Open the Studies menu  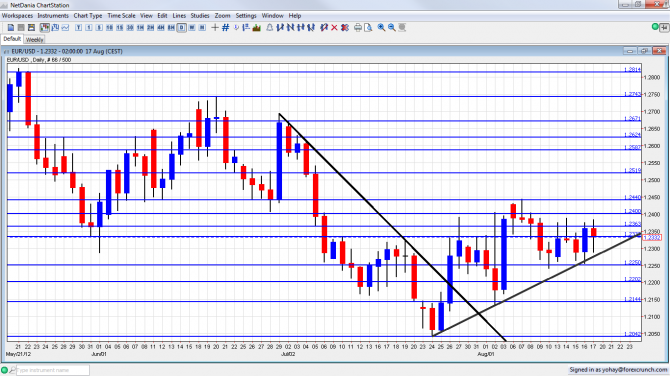(x=200, y=15)
